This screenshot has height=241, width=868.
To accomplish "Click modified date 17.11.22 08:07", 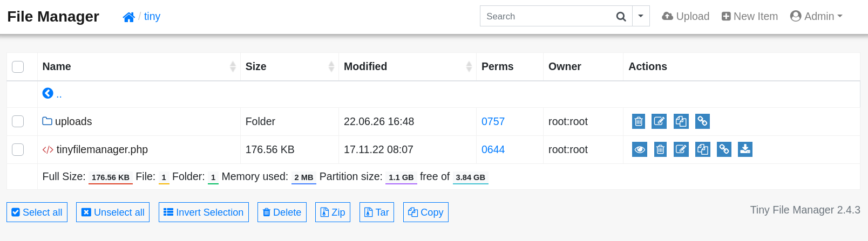I will coord(378,149).
